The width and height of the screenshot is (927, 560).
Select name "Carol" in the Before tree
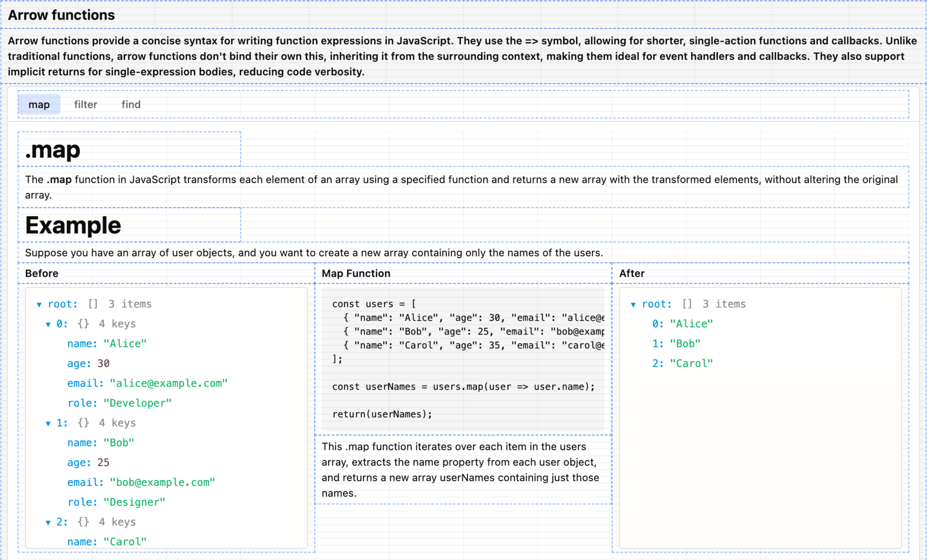tap(107, 541)
